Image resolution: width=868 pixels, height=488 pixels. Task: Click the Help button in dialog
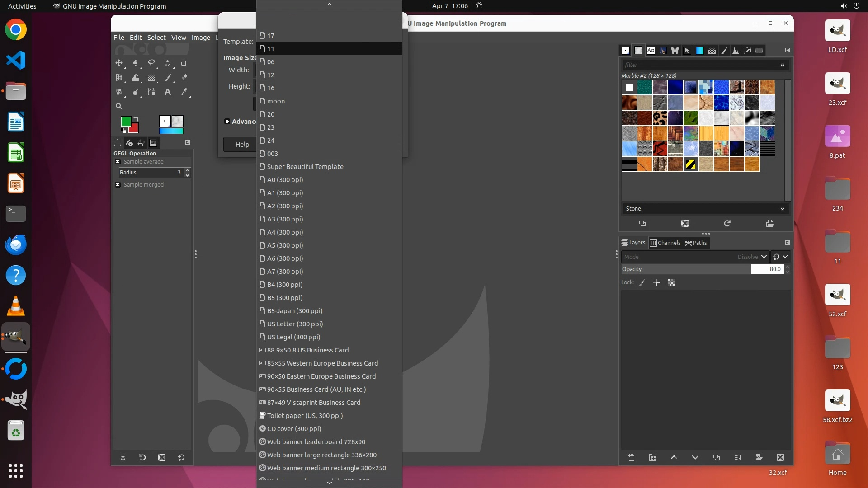pos(242,145)
